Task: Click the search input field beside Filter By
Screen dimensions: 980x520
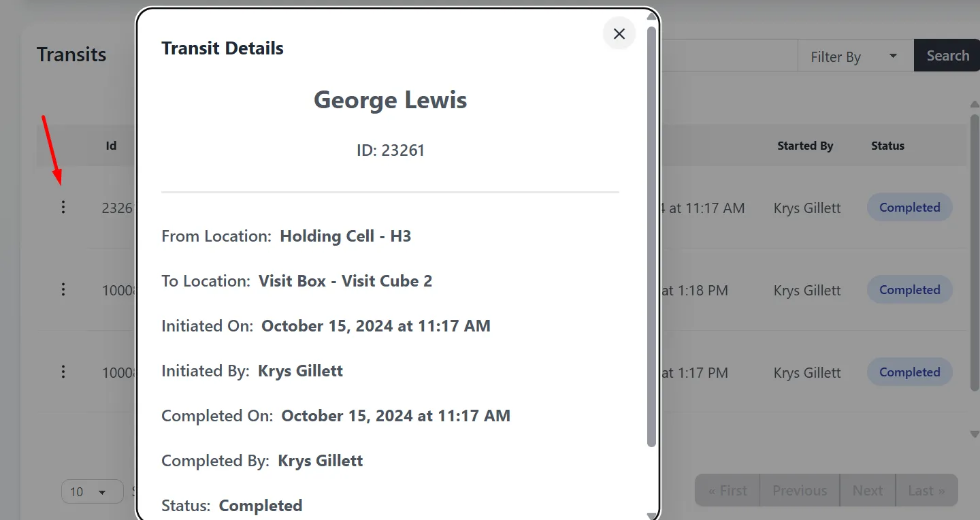Action: (x=728, y=56)
